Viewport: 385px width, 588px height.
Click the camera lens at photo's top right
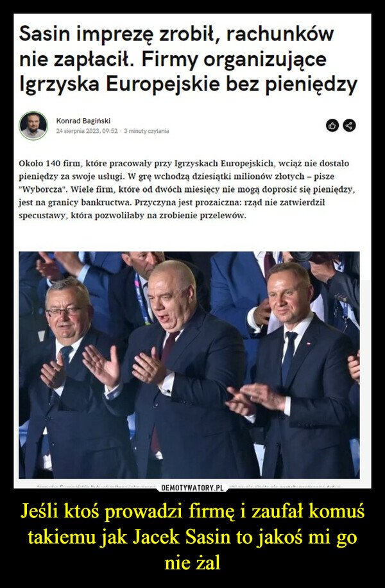click(301, 257)
